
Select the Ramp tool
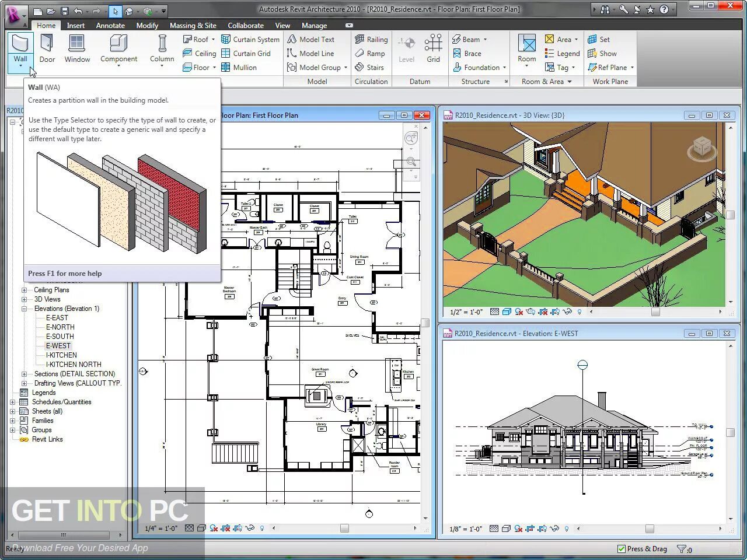tap(370, 53)
